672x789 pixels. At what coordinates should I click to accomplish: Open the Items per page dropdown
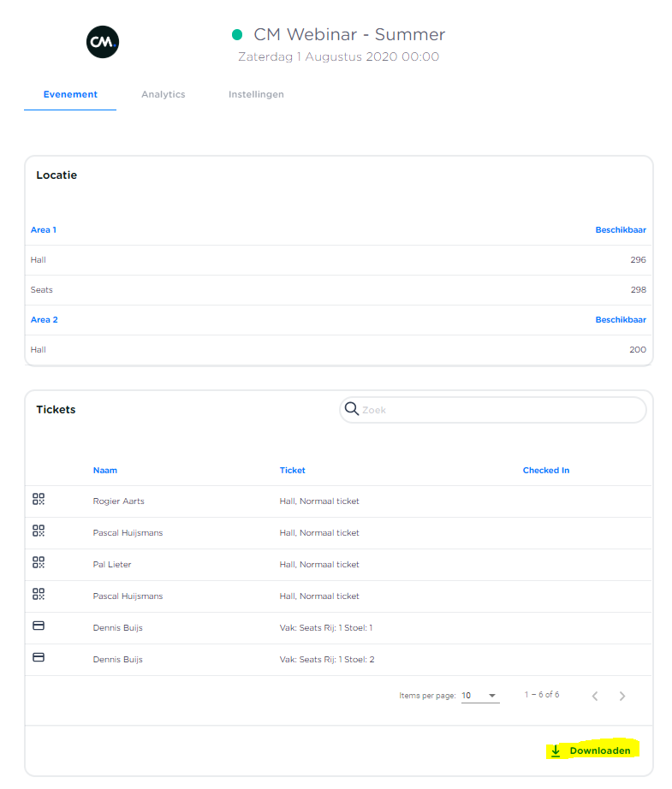(x=479, y=696)
